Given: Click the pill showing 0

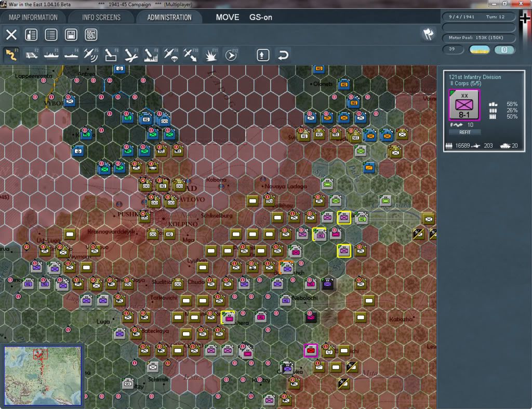Looking at the screenshot, I should tap(504, 49).
